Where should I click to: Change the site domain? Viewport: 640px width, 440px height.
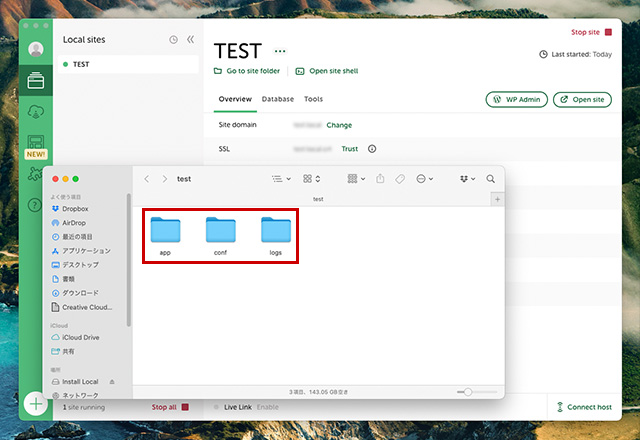(339, 125)
